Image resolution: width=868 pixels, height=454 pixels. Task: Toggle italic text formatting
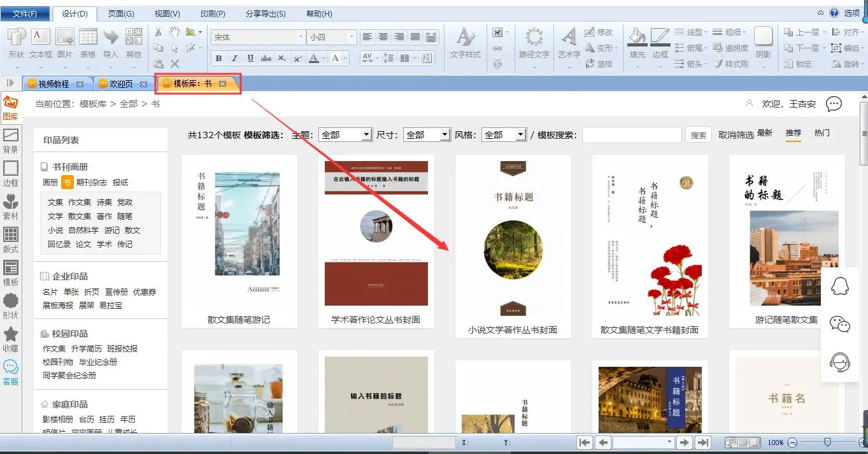click(x=234, y=59)
